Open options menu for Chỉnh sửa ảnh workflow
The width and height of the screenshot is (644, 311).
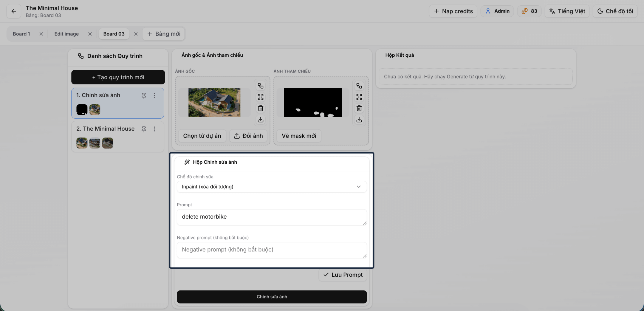154,95
